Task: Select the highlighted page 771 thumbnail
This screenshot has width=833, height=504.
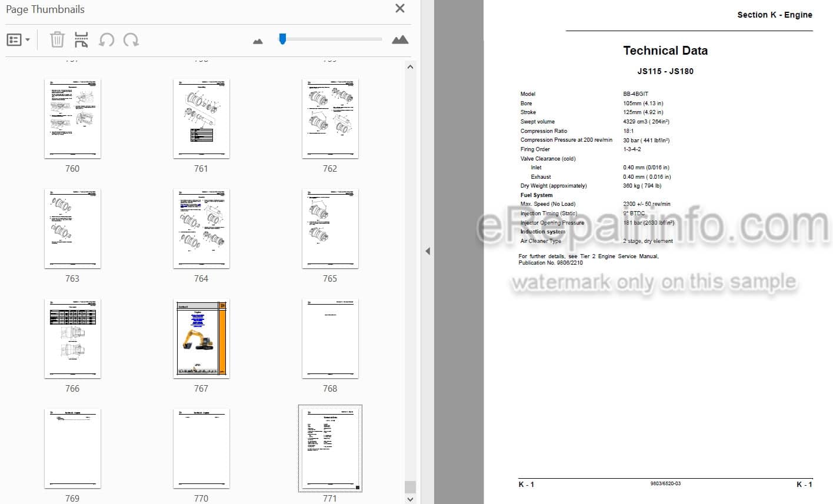Action: click(330, 448)
